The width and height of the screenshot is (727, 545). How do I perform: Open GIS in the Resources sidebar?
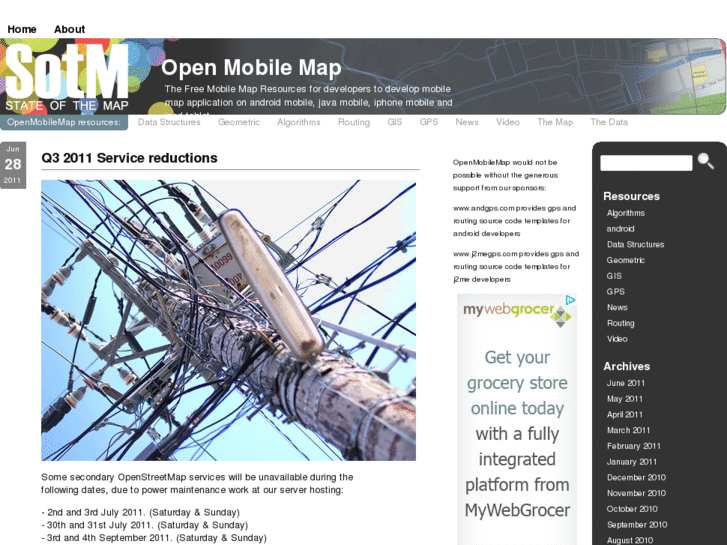click(614, 276)
